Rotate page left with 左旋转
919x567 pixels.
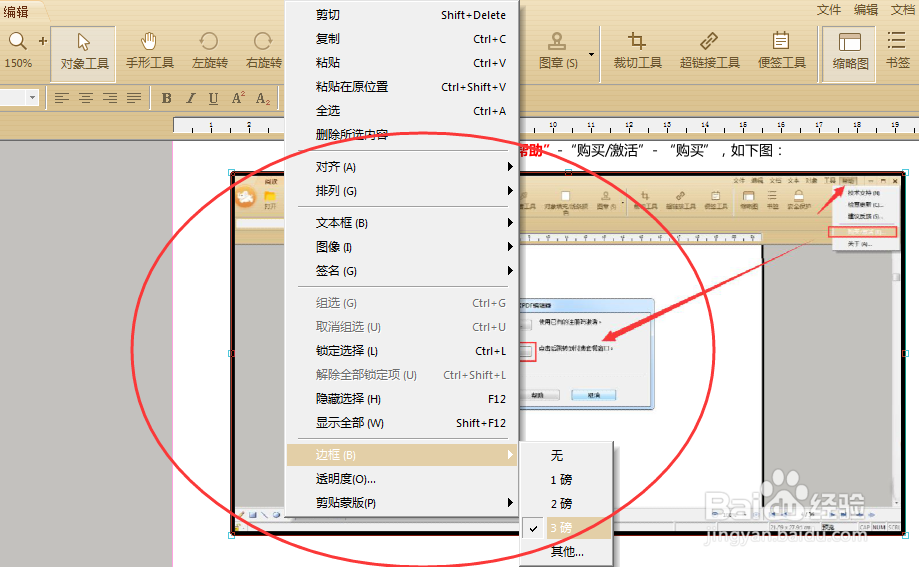tap(209, 52)
